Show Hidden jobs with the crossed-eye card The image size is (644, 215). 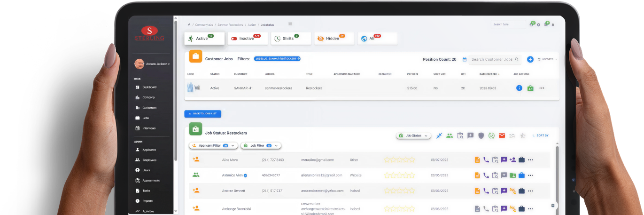[x=334, y=39]
